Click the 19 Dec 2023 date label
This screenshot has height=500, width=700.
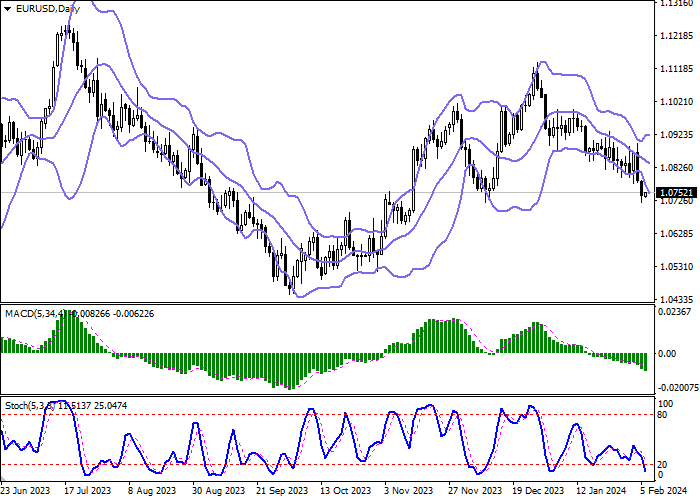538,490
